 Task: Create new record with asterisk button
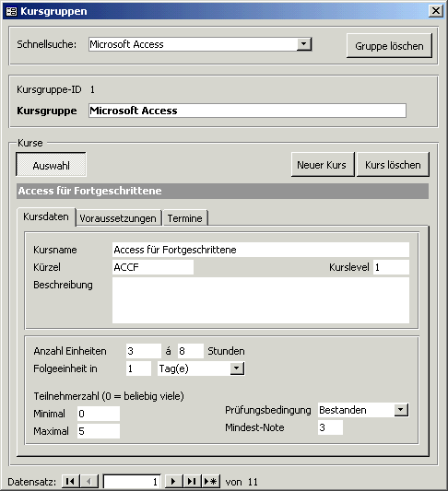[211, 481]
